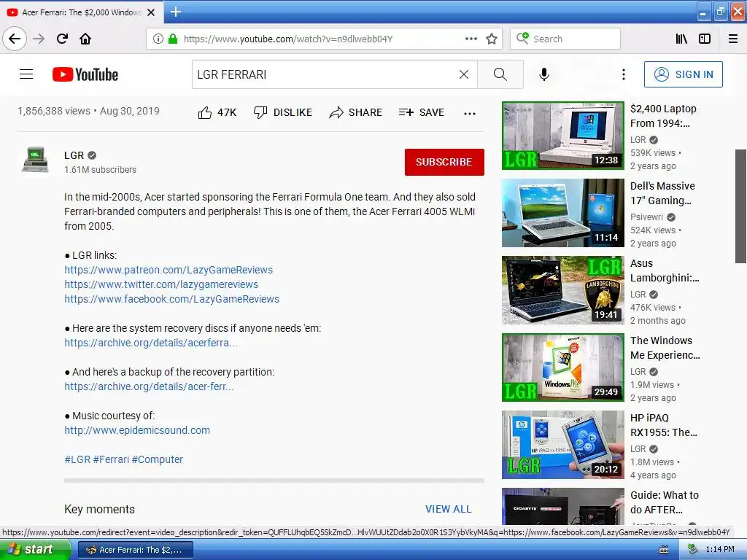Click the page vertical scrollbar thumb
Viewport: 747px width, 560px height.
740,206
